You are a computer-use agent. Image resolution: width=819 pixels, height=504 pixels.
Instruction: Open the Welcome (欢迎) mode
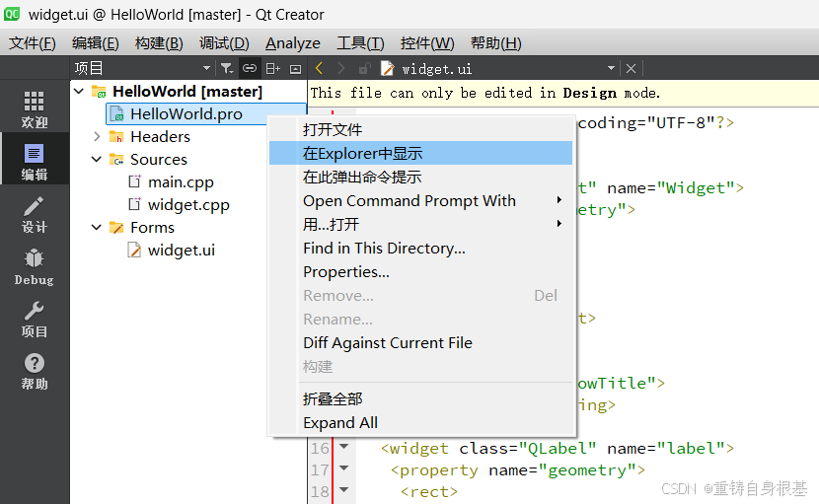[34, 109]
